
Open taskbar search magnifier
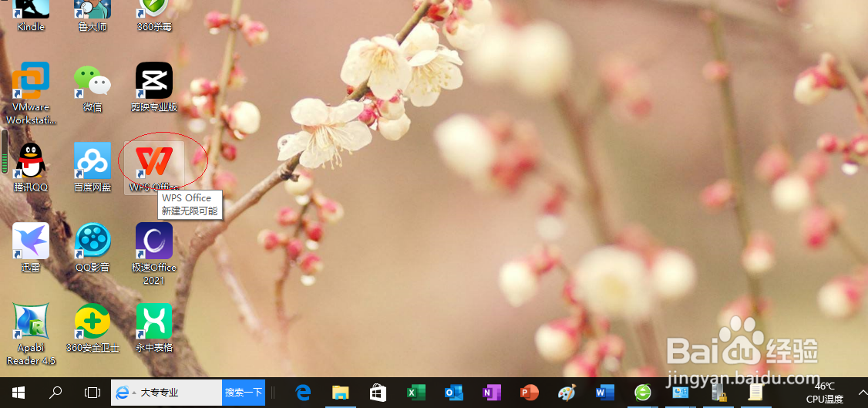pyautogui.click(x=56, y=393)
